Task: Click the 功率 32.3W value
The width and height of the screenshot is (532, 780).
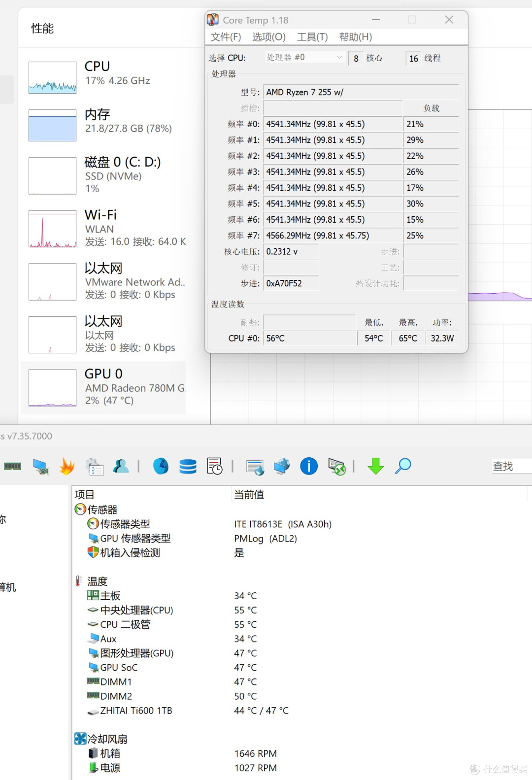Action: pos(442,338)
